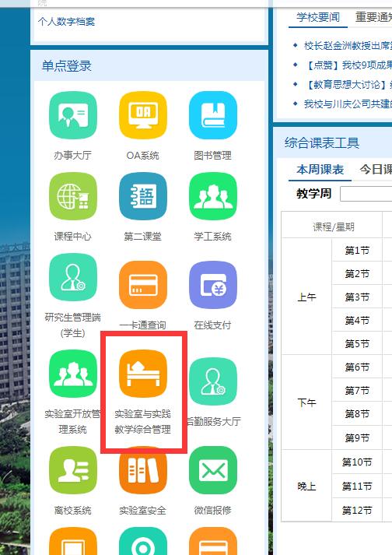Open the 第二课堂 icon
Viewport: 392px width, 555px height.
(143, 196)
